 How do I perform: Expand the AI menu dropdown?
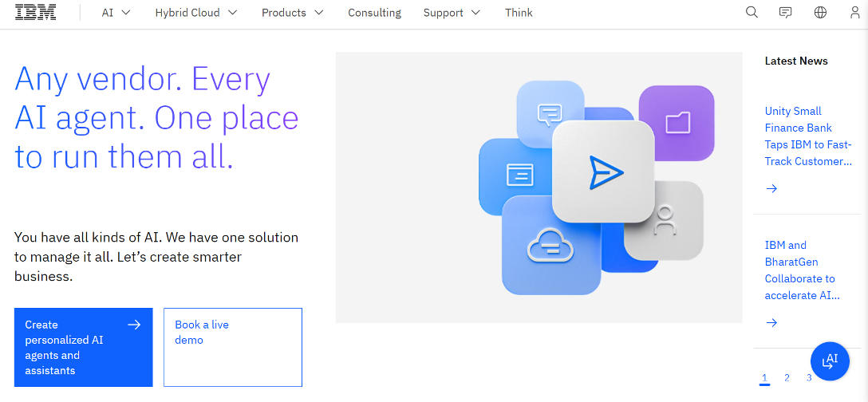click(116, 13)
